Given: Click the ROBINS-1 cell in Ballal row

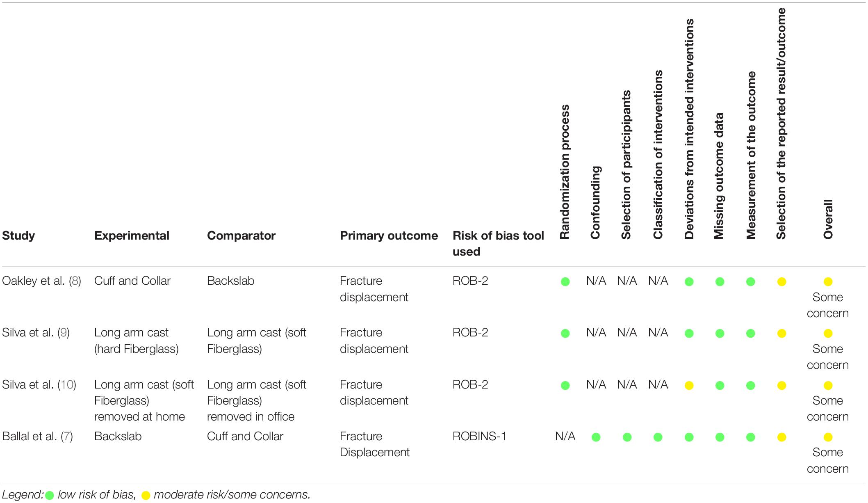Looking at the screenshot, I should coord(479,437).
